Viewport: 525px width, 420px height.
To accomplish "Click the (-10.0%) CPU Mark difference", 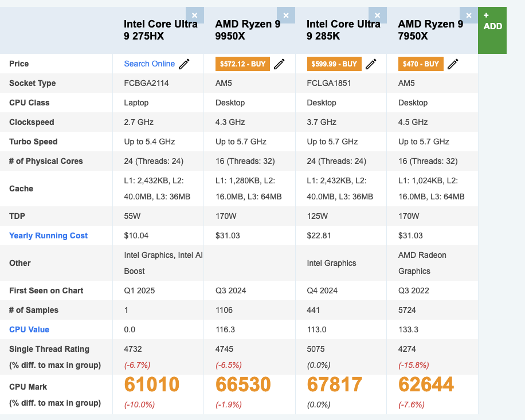I will pyautogui.click(x=139, y=405).
